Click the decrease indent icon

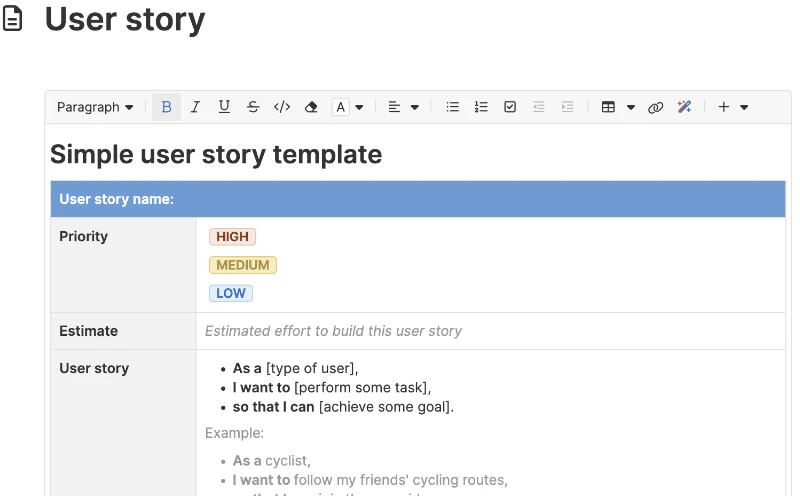click(538, 107)
